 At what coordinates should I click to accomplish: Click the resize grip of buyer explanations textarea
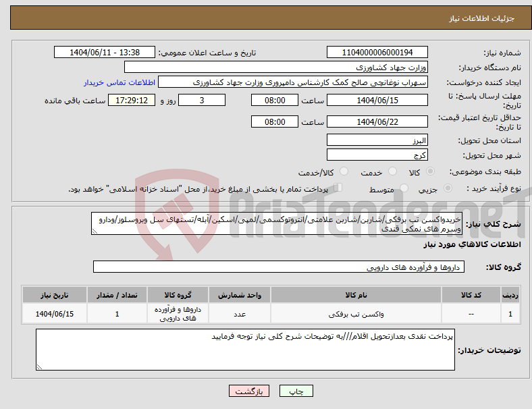39,367
